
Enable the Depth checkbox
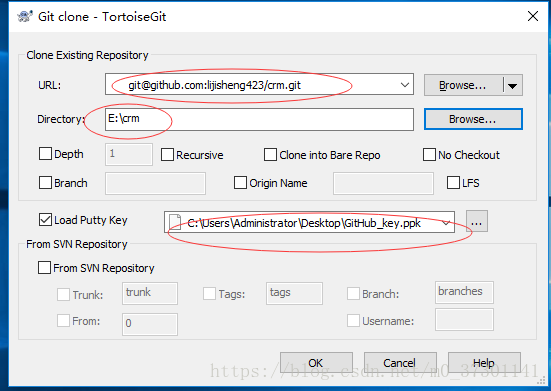[x=45, y=154]
